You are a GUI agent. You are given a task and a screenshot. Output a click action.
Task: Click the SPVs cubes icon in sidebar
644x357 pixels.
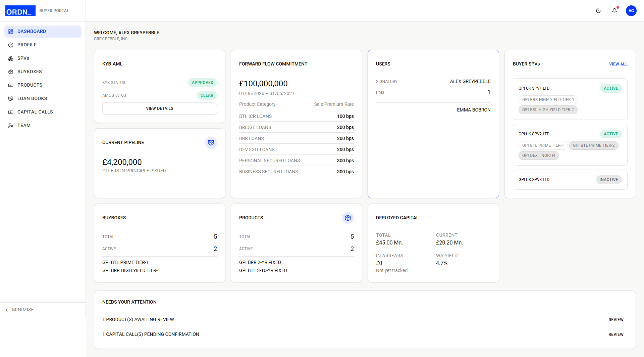click(11, 58)
